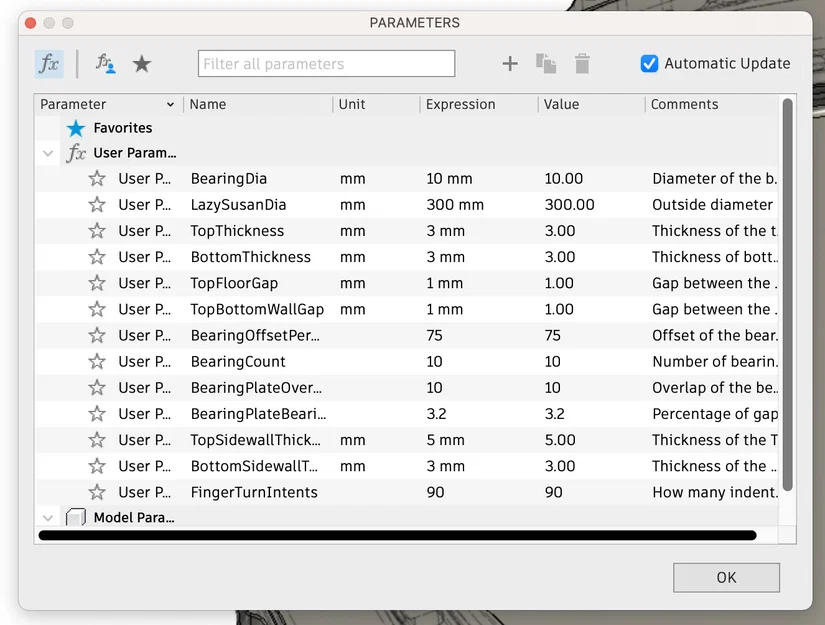Viewport: 825px width, 625px height.
Task: Collapse the User Parameters group
Action: coord(48,154)
